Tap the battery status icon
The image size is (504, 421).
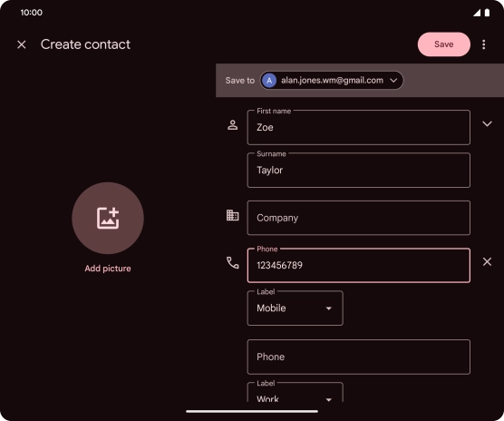(x=487, y=13)
